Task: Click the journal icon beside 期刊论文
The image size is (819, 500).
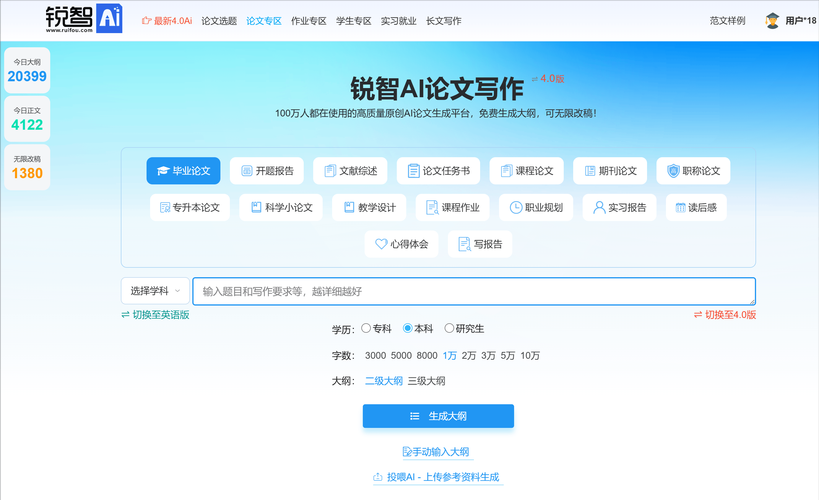Action: click(x=590, y=171)
